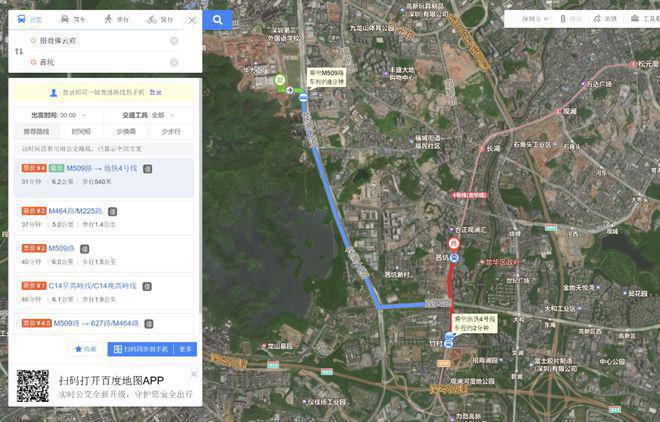
Task: Click the blue scan-to-sync-to-phone button
Action: (141, 349)
